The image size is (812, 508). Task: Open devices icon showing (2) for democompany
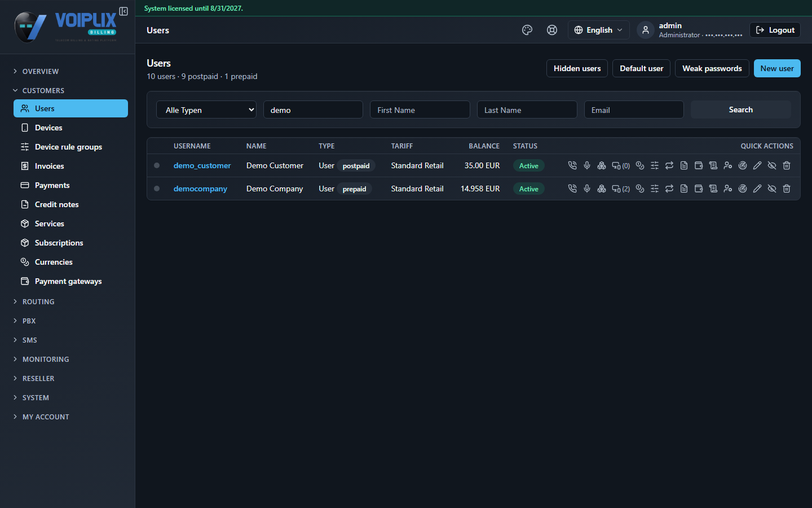click(x=621, y=189)
